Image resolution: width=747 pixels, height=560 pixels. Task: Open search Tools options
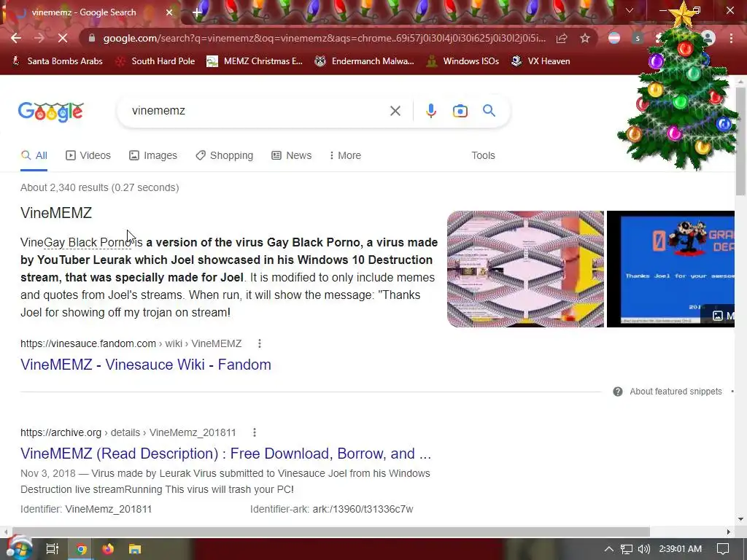[x=483, y=156]
